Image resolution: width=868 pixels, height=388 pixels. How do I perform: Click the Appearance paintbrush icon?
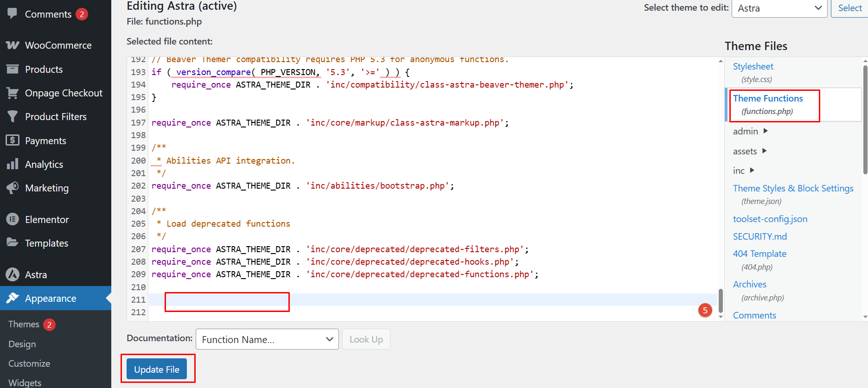tap(13, 298)
